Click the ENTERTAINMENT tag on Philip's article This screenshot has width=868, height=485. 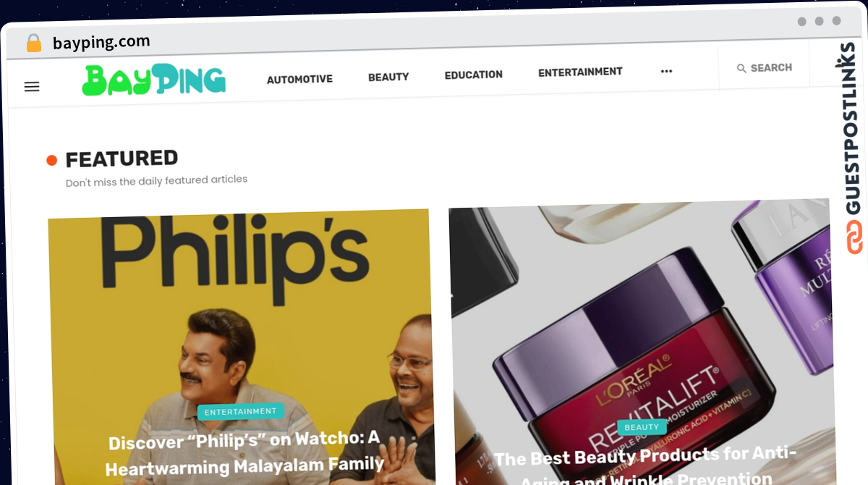point(241,412)
